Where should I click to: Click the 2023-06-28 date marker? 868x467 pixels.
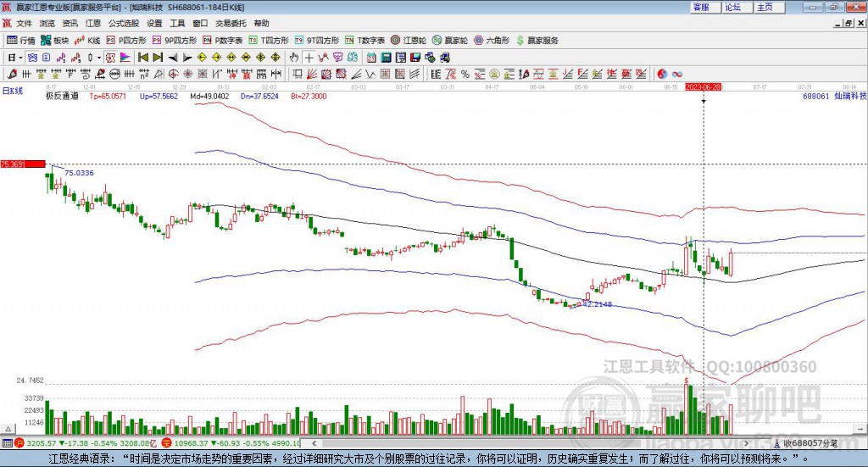(x=703, y=86)
